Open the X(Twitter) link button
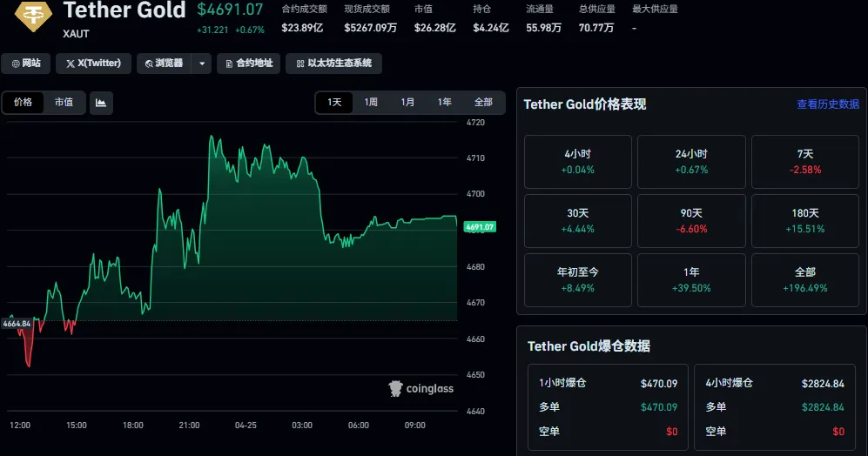868x456 pixels. coord(93,64)
